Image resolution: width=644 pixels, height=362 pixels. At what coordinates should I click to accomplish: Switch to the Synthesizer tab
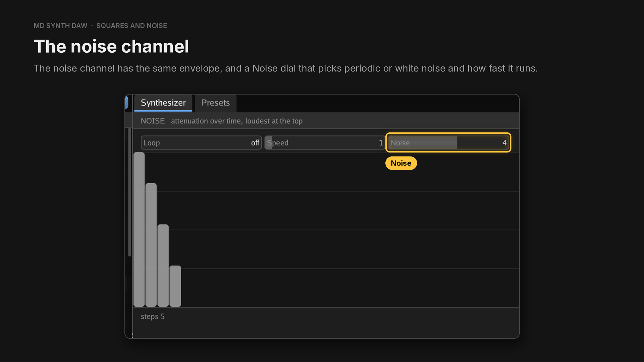point(163,103)
